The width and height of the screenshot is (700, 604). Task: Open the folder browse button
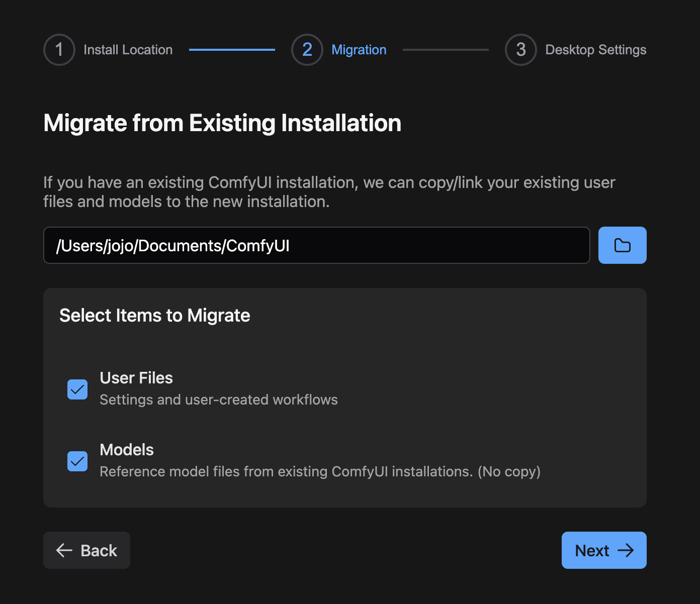[622, 245]
